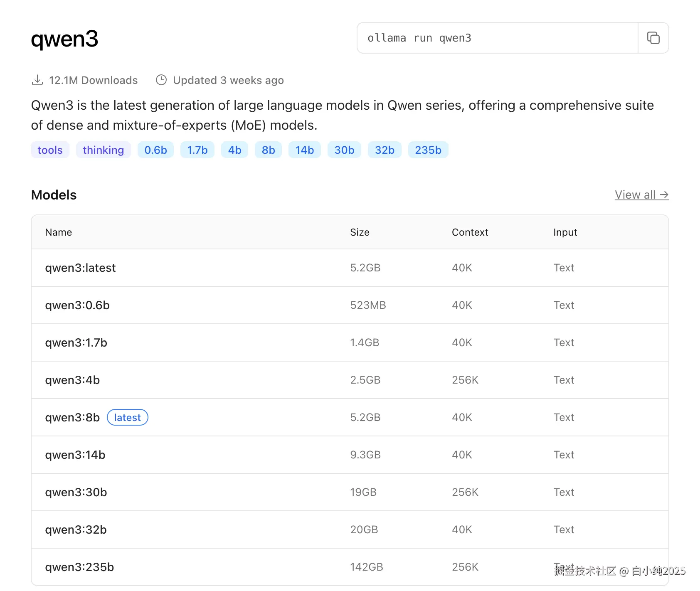Open the qwen3:4b model
Image resolution: width=700 pixels, height=591 pixels.
[x=72, y=380]
